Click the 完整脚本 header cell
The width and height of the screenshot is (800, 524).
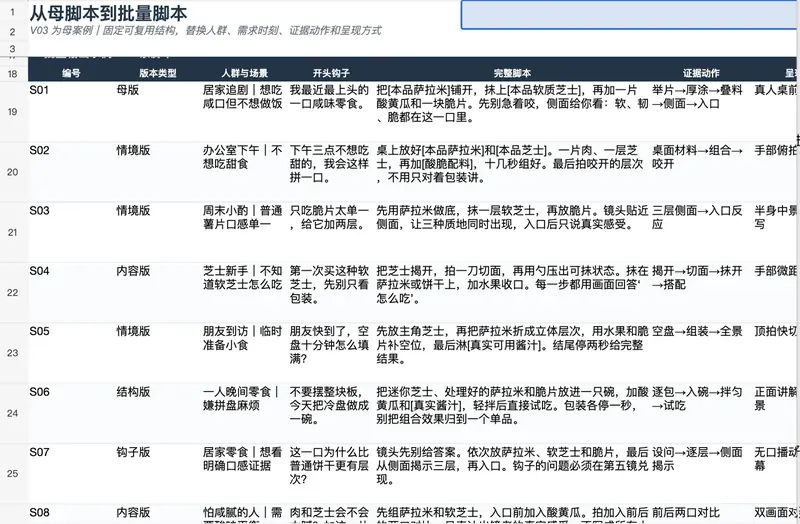tap(513, 73)
